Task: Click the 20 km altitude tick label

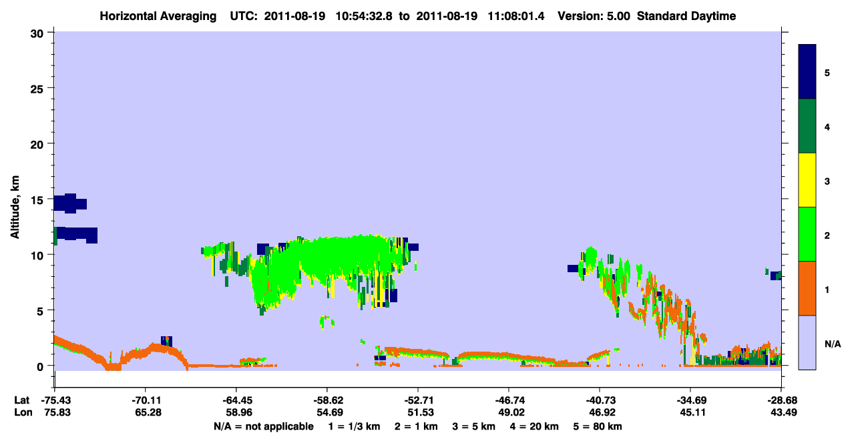Action: (39, 143)
